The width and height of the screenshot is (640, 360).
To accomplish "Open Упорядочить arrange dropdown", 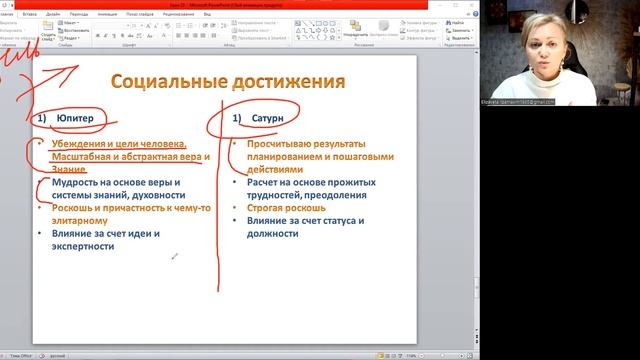I will click(356, 29).
